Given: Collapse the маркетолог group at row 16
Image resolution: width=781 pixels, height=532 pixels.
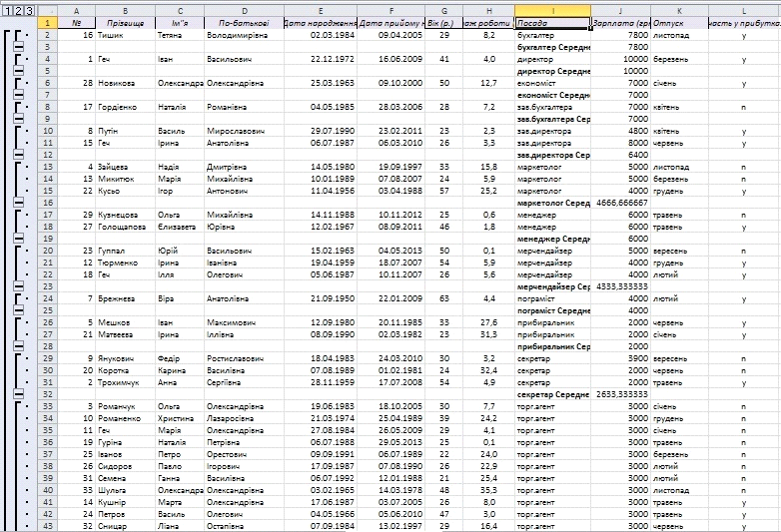Looking at the screenshot, I should [x=18, y=203].
